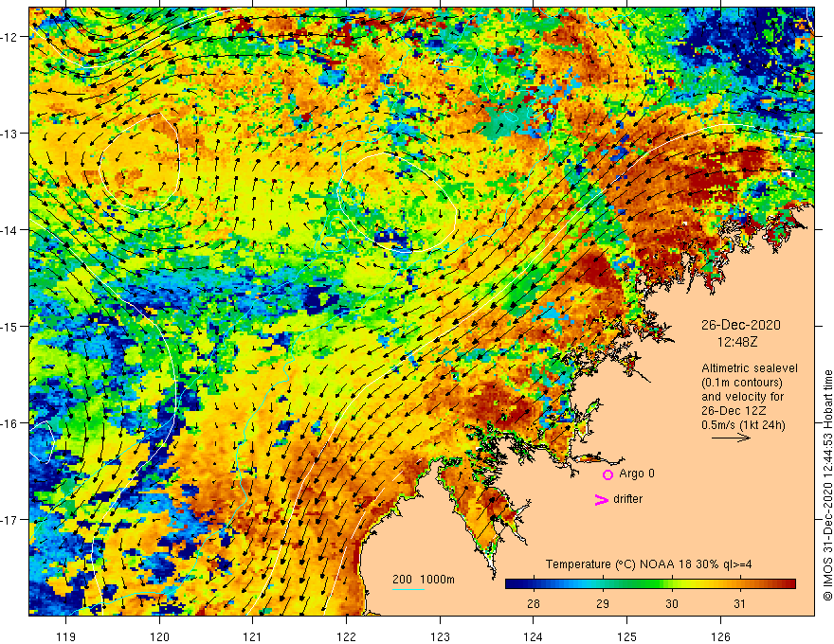
Task: Click the 'drifter' legend label
Action: pyautogui.click(x=627, y=499)
